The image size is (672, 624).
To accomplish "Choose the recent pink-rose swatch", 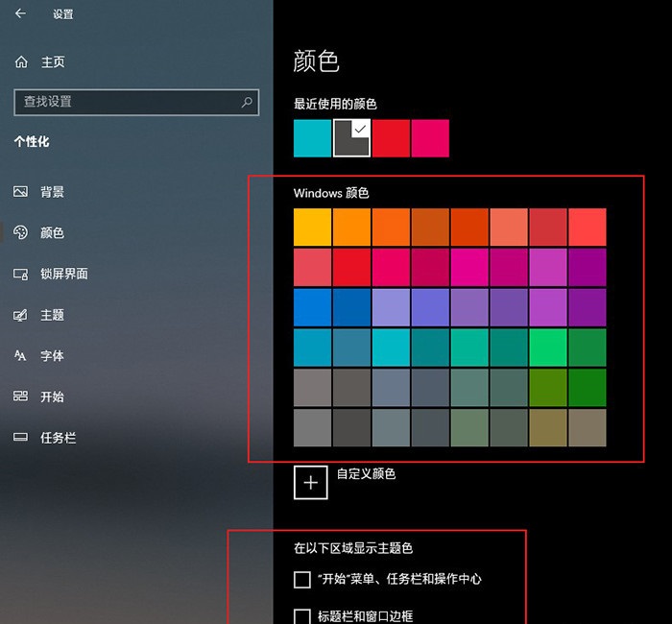I will pos(430,138).
